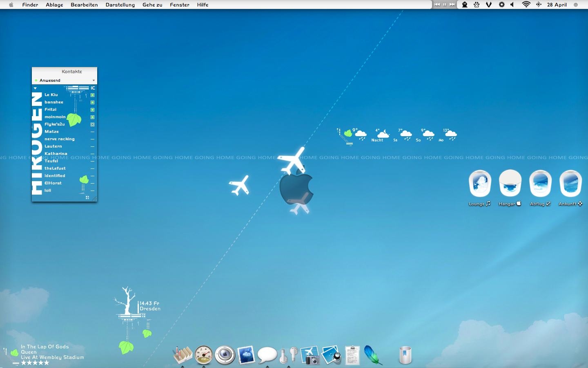Screen dimensions: 588x368
Task: Click the Spotlight dot icon in menu bar
Action: pyautogui.click(x=576, y=5)
